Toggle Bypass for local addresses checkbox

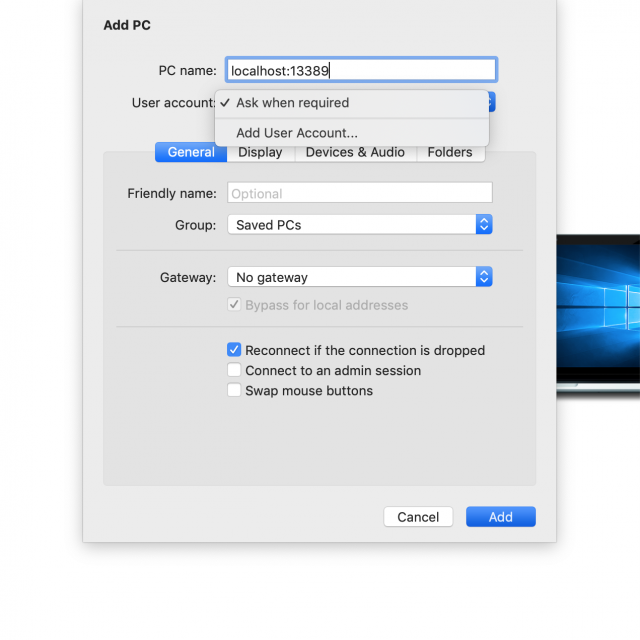[x=234, y=305]
